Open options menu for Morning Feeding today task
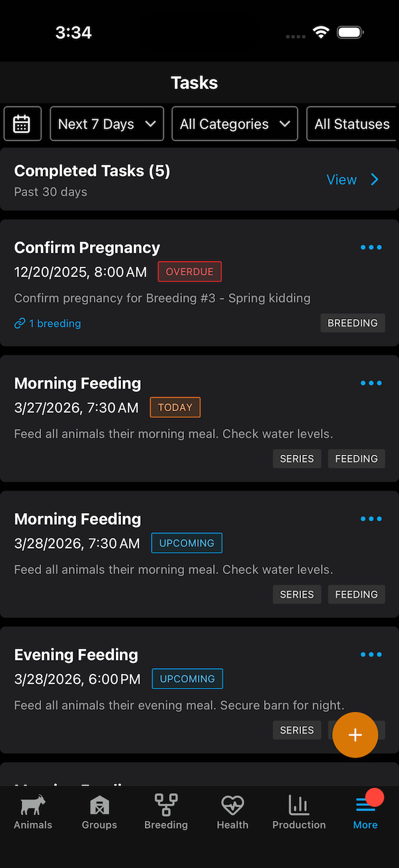The width and height of the screenshot is (399, 868). click(x=371, y=383)
